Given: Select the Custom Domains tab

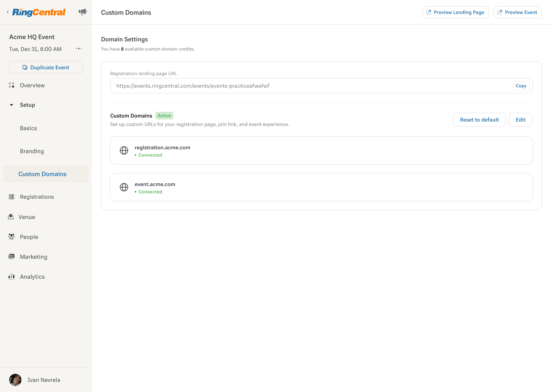Looking at the screenshot, I should 42,174.
